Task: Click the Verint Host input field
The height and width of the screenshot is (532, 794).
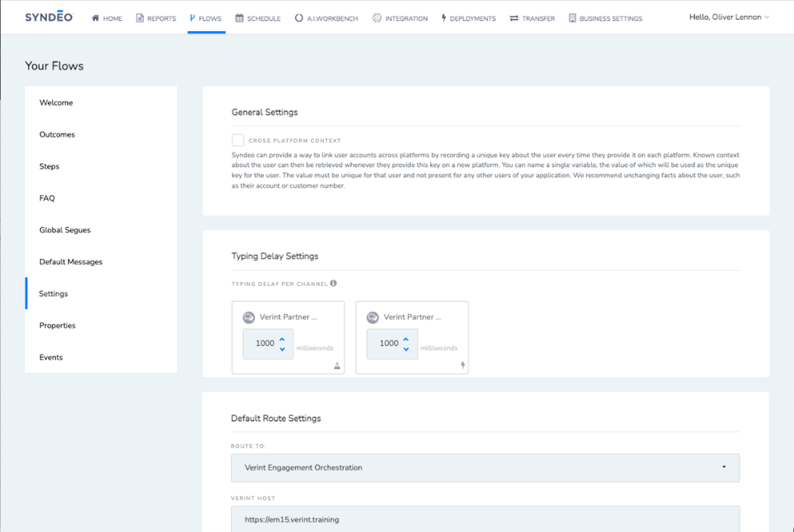Action: [x=485, y=520]
